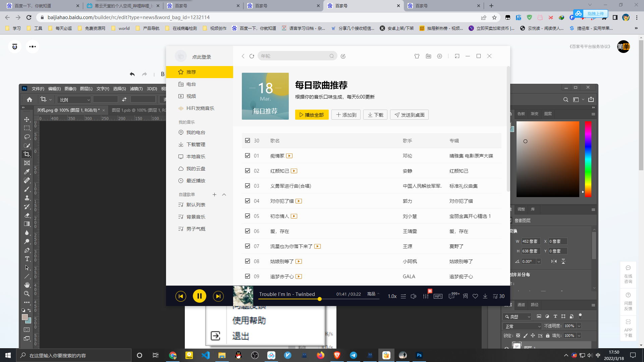The height and width of the screenshot is (362, 644).
Task: Select Photoshop Move tool
Action: coord(27,120)
